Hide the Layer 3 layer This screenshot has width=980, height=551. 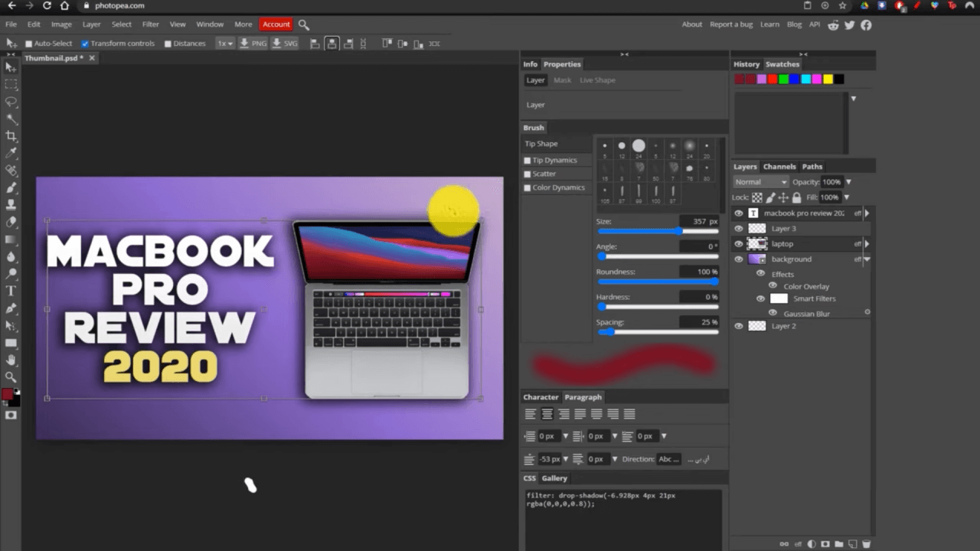click(x=738, y=229)
